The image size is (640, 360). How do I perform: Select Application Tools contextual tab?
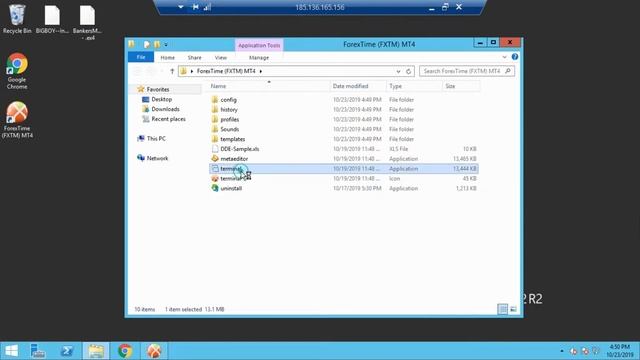259,45
